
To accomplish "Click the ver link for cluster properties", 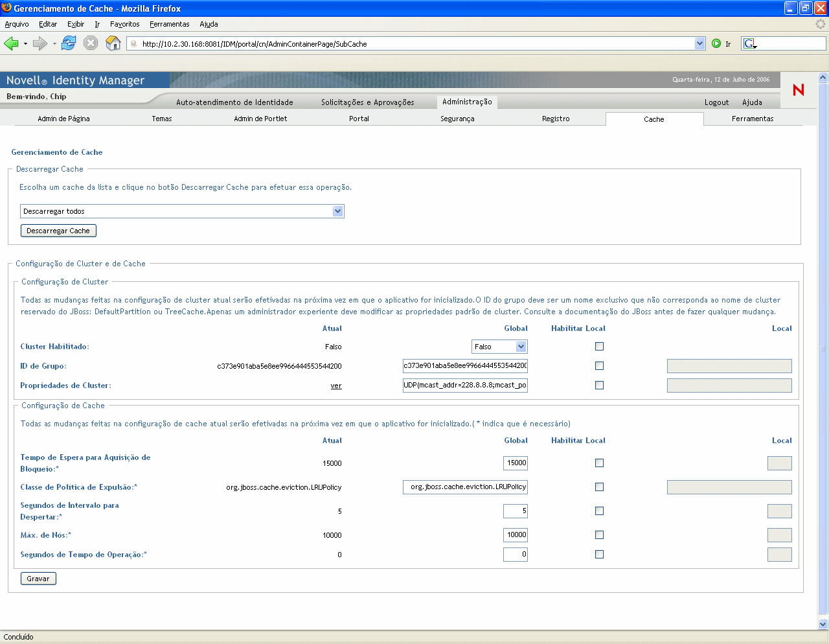I will pos(336,385).
